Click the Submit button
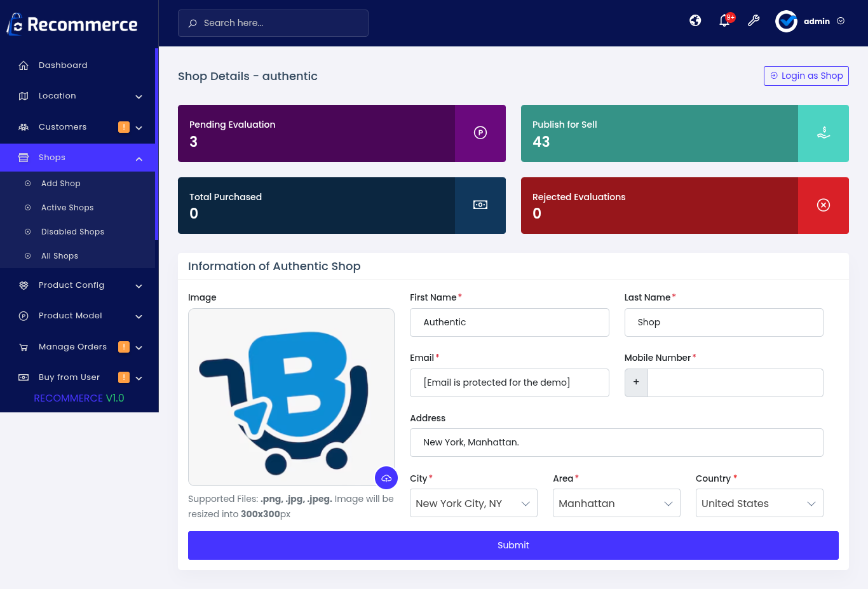The height and width of the screenshot is (589, 868). coord(513,545)
